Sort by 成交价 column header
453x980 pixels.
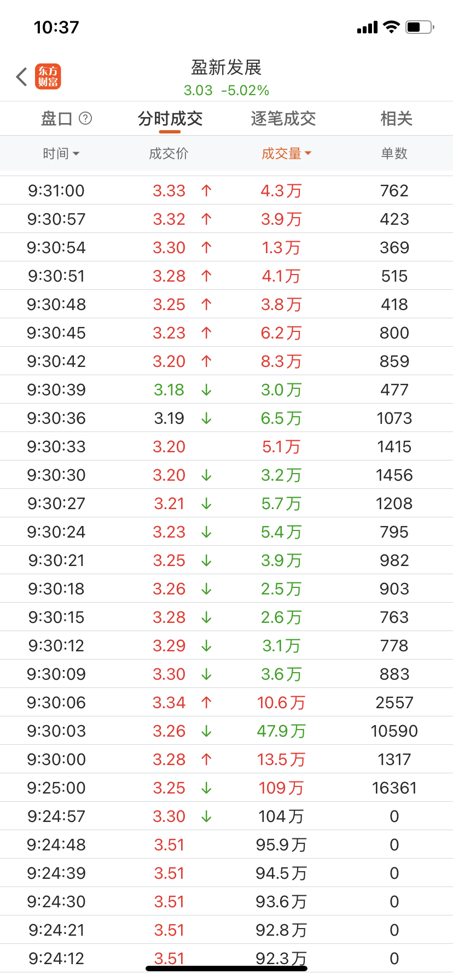click(169, 154)
